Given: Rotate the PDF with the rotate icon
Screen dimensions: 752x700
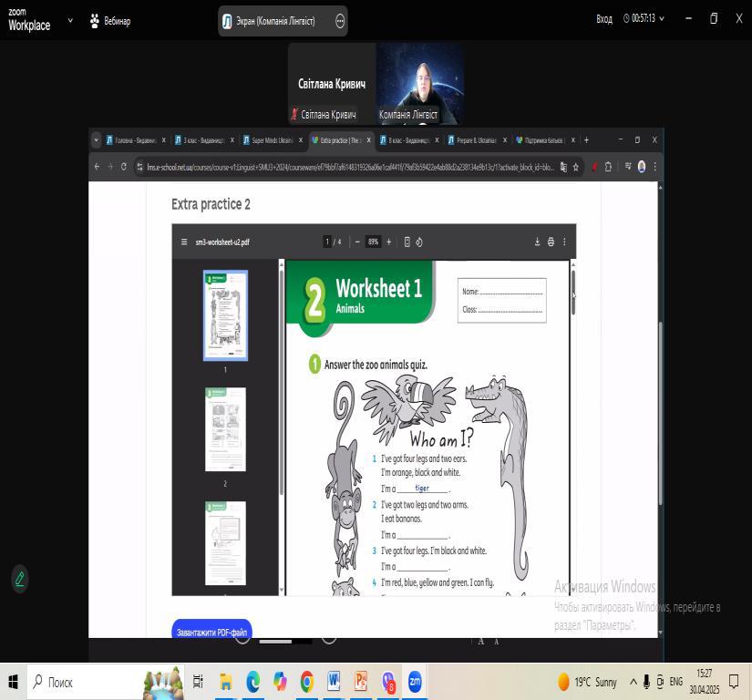Looking at the screenshot, I should click(419, 242).
